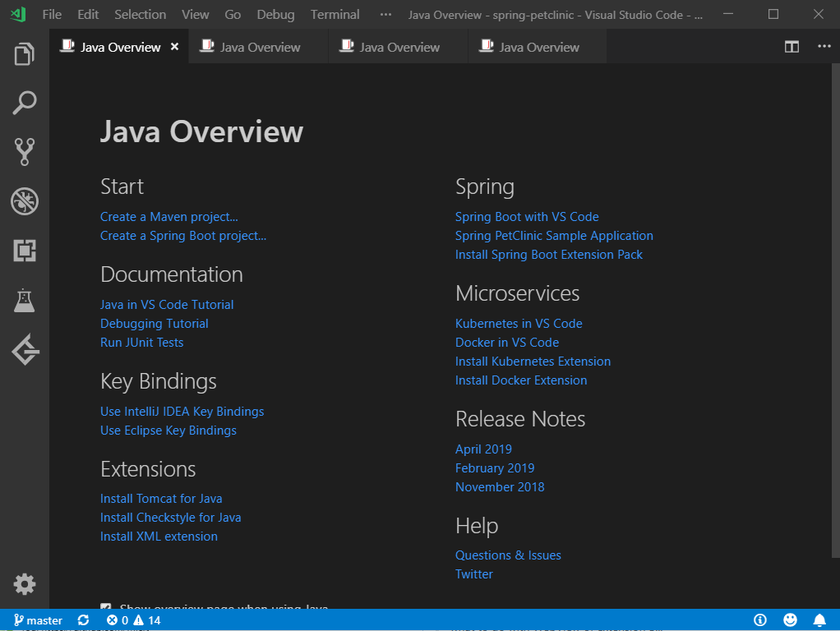
Task: Split the editor using the layout icon
Action: tap(791, 47)
